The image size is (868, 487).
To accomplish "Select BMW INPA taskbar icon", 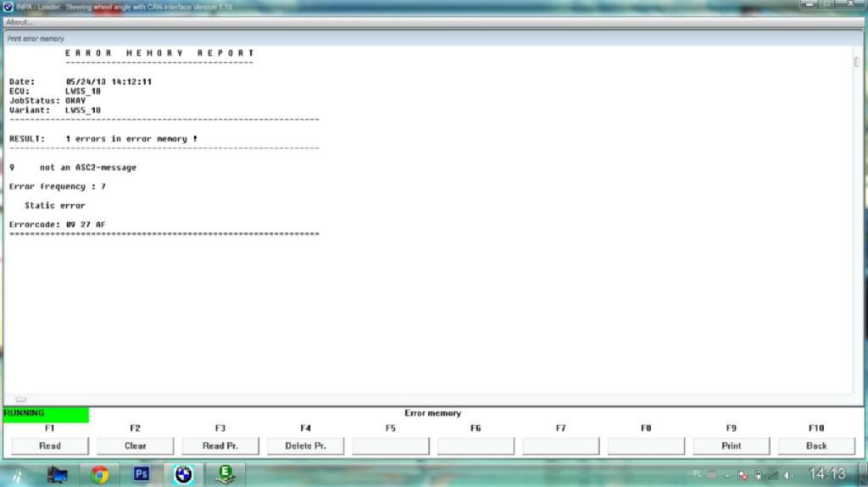I will tap(183, 474).
